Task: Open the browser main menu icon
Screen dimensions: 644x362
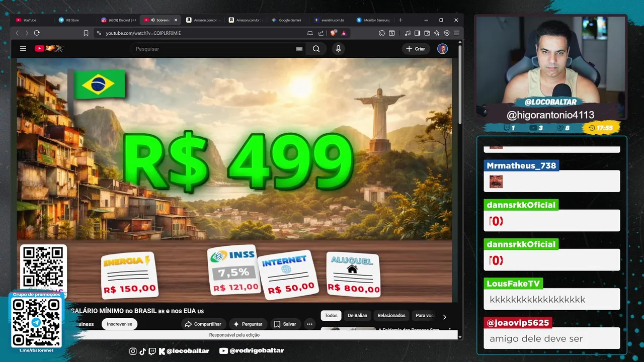Action: coord(456,33)
